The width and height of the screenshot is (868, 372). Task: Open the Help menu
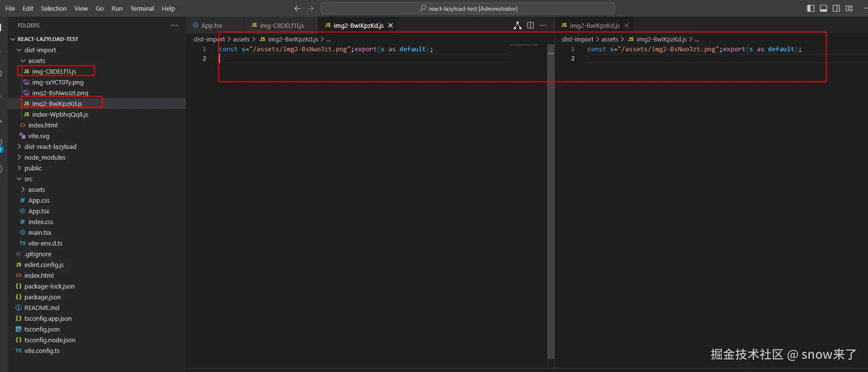[169, 8]
